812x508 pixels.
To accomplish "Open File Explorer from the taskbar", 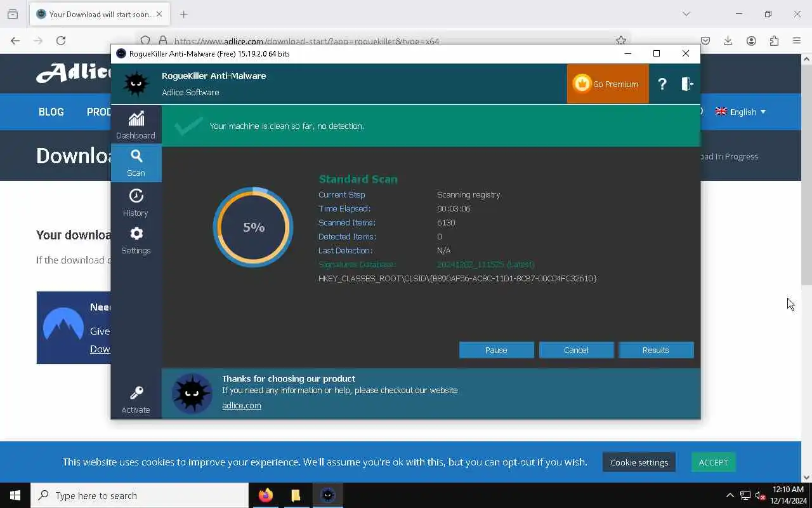I will click(x=296, y=495).
